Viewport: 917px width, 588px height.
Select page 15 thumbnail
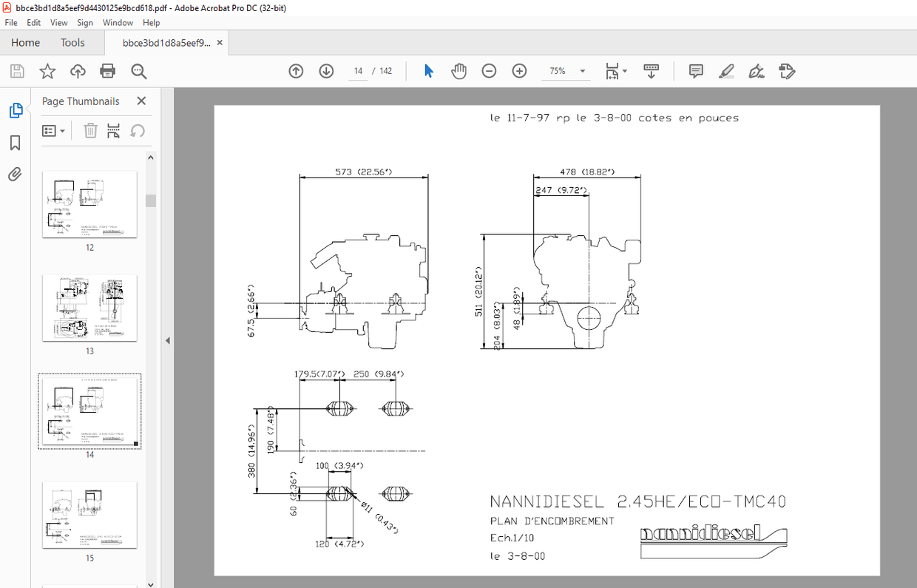coord(89,514)
